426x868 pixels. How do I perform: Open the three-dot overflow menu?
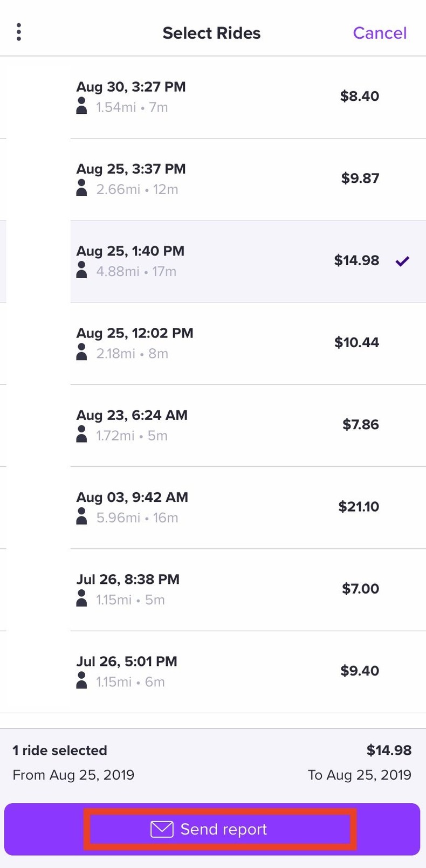pos(19,32)
